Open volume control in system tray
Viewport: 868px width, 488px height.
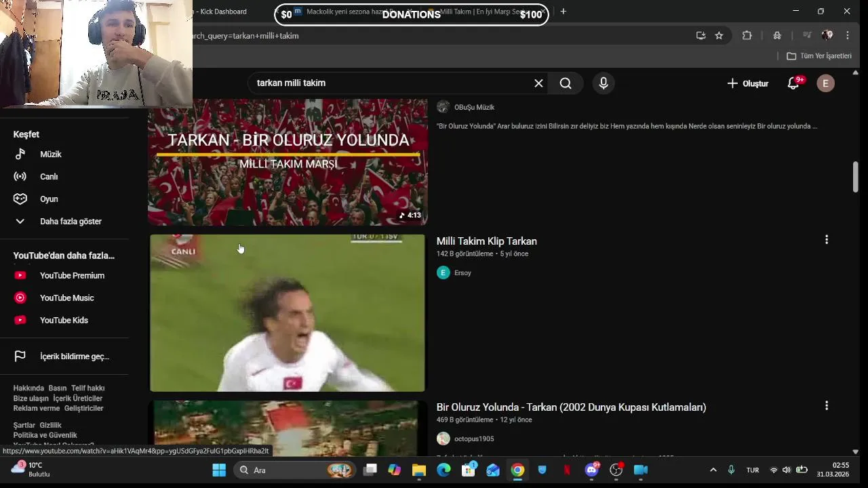tap(787, 470)
